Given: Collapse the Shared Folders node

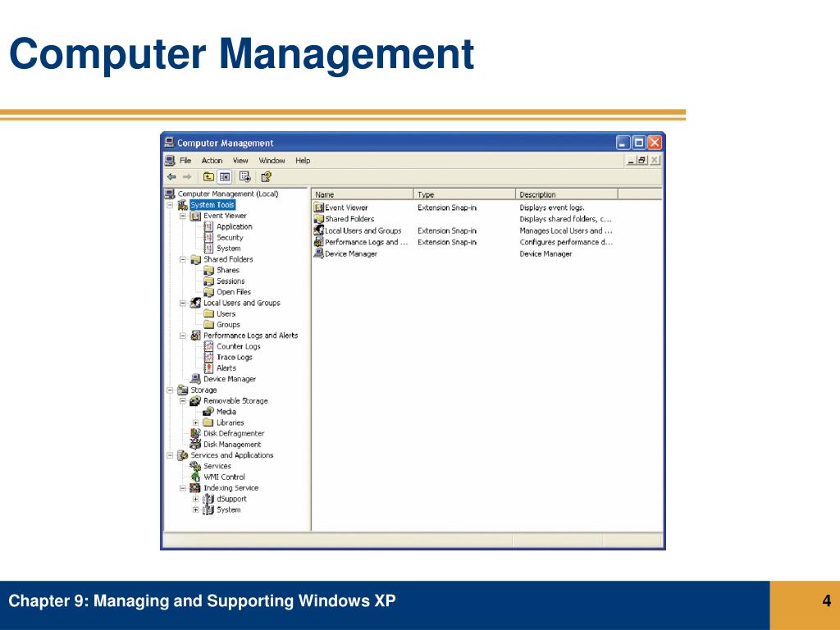Looking at the screenshot, I should pos(183,259).
